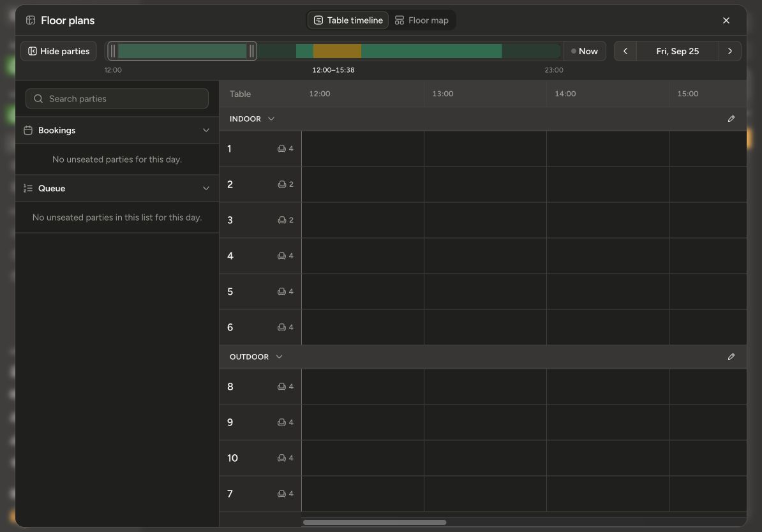
Task: Click the seat icon on table 1 row
Action: (x=281, y=149)
